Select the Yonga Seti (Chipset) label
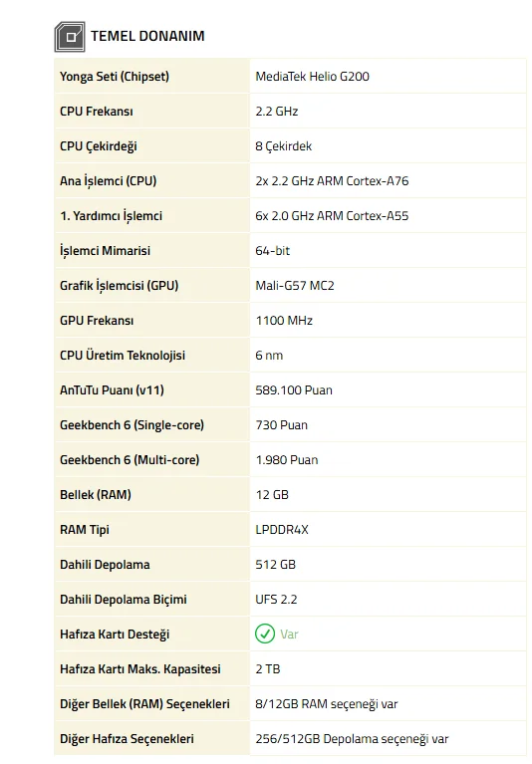This screenshot has height=764, width=532. coord(115,77)
